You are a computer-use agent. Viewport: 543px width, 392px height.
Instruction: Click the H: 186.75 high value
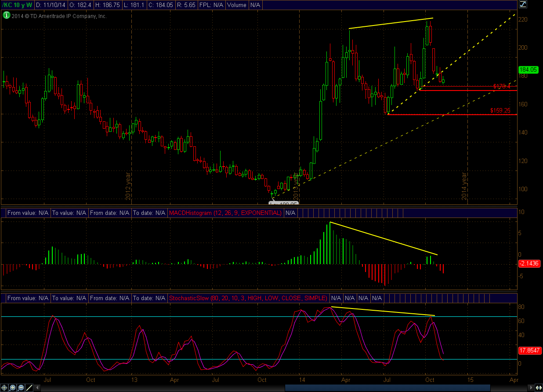[x=108, y=5]
